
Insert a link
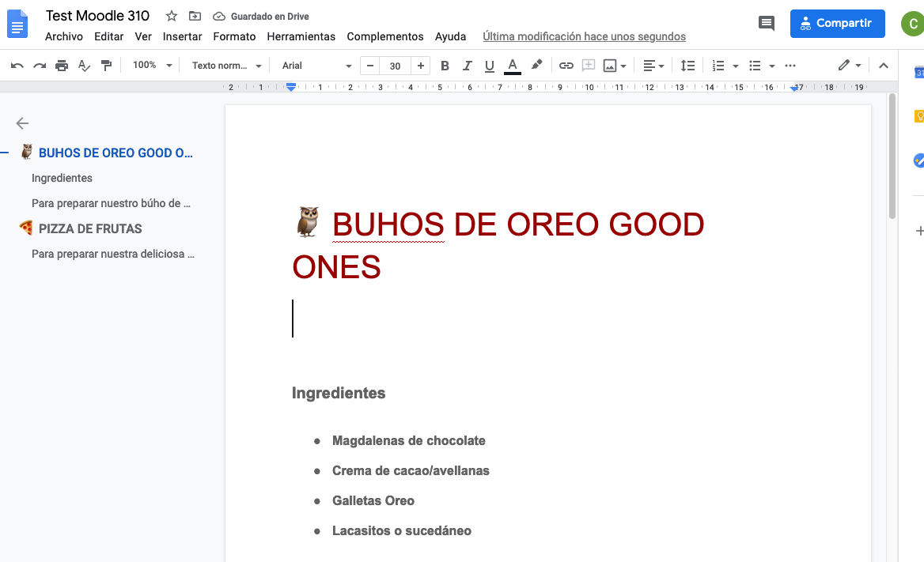(x=566, y=66)
